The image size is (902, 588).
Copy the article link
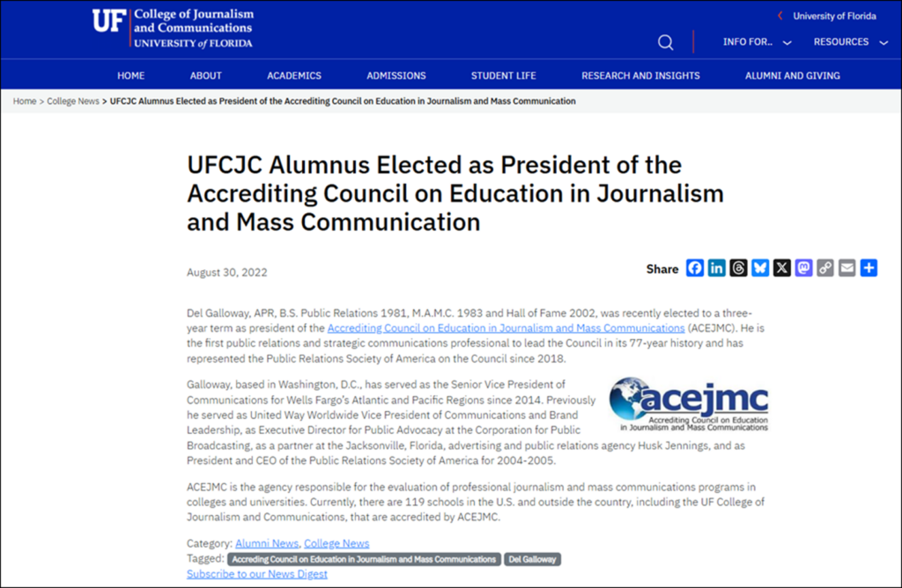coord(825,268)
